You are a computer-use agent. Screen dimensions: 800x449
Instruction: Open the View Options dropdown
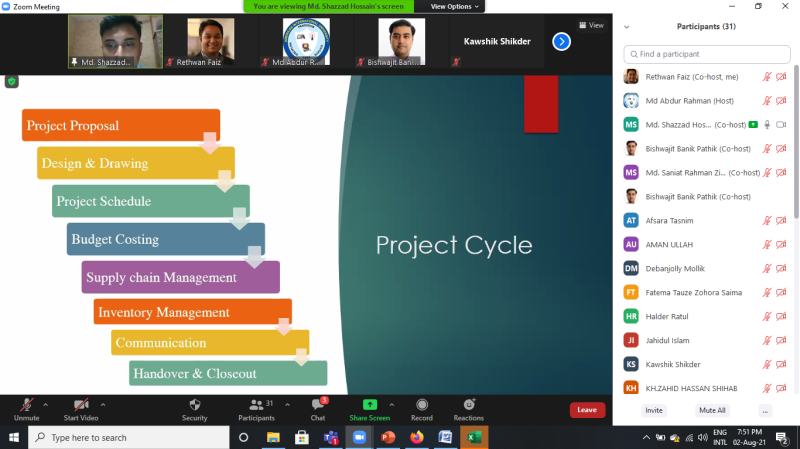(455, 6)
